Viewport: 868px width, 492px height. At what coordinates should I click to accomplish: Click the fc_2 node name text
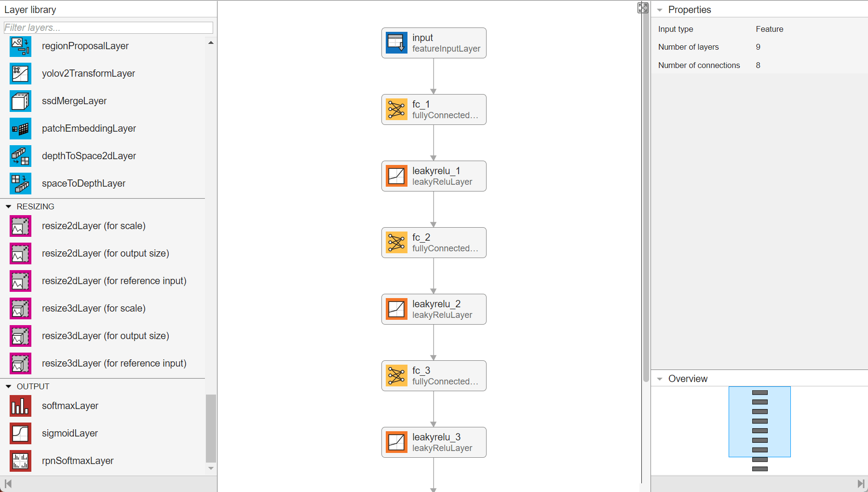click(421, 237)
